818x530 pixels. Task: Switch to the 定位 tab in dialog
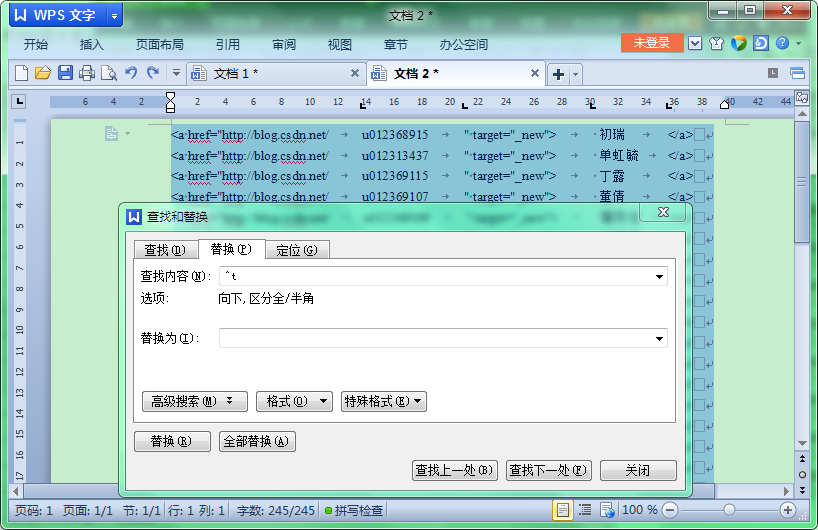click(x=297, y=250)
